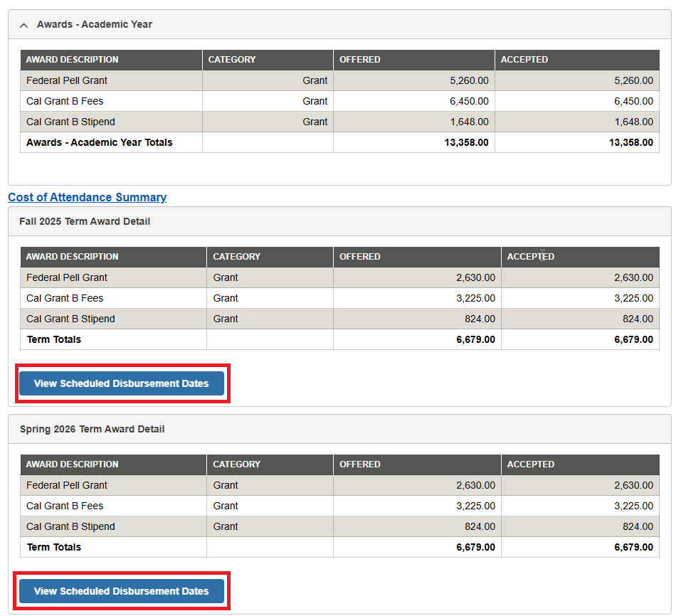Open the Cost of Attendance Summary link
Image resolution: width=676 pixels, height=616 pixels.
(x=87, y=197)
